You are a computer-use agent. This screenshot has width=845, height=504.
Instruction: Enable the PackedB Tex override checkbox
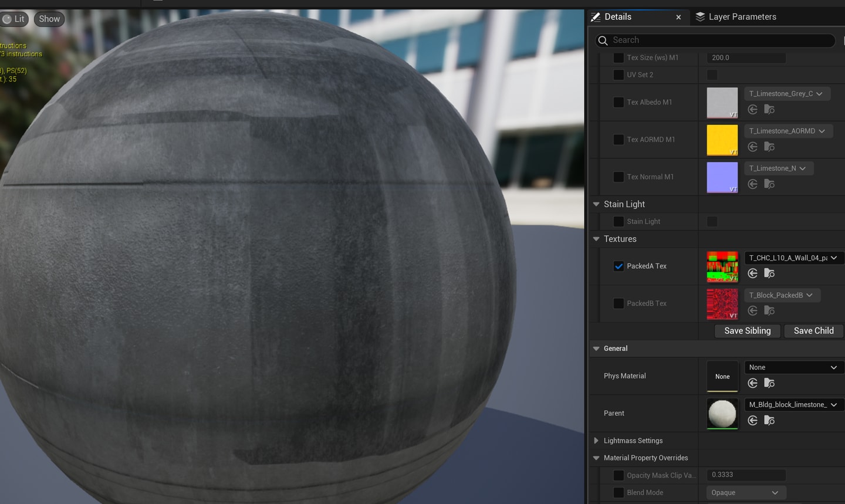618,303
